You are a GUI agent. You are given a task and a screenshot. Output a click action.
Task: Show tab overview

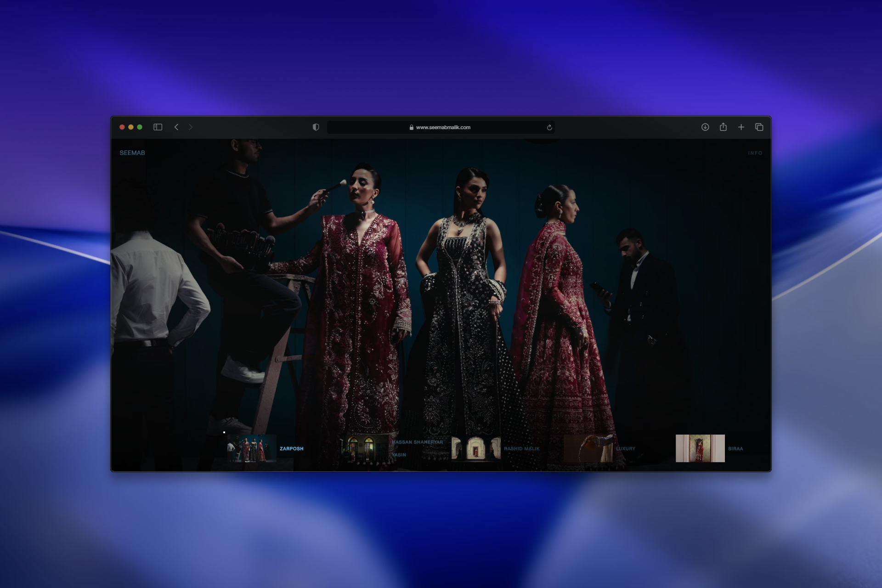759,127
